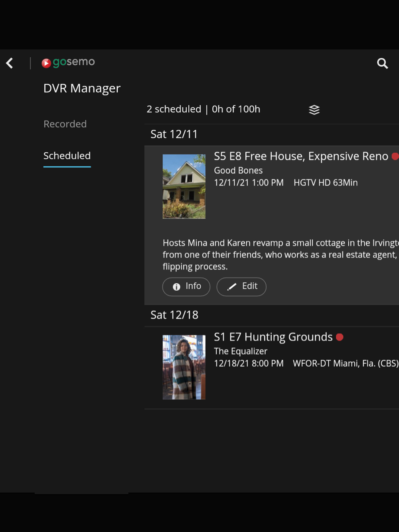The height and width of the screenshot is (532, 399).
Task: Open The Equalizer poster thumbnail
Action: click(184, 367)
